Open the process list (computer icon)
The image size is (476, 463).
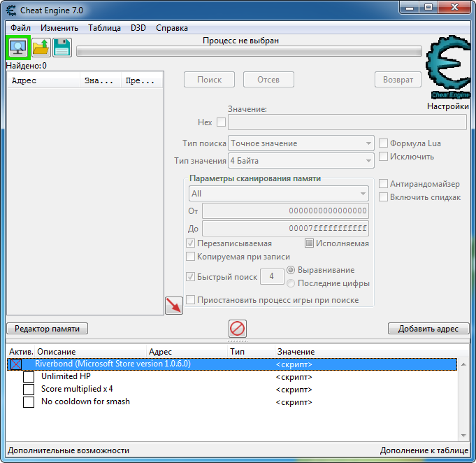tap(18, 48)
